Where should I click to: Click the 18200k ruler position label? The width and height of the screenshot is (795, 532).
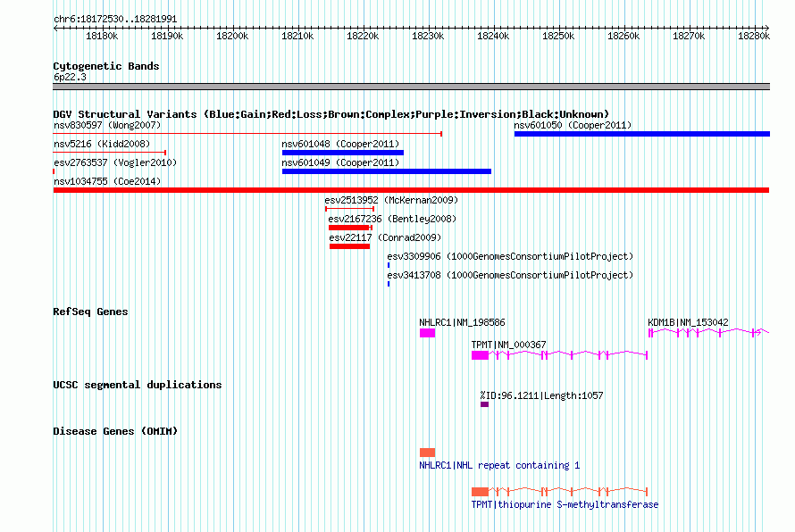tap(232, 36)
